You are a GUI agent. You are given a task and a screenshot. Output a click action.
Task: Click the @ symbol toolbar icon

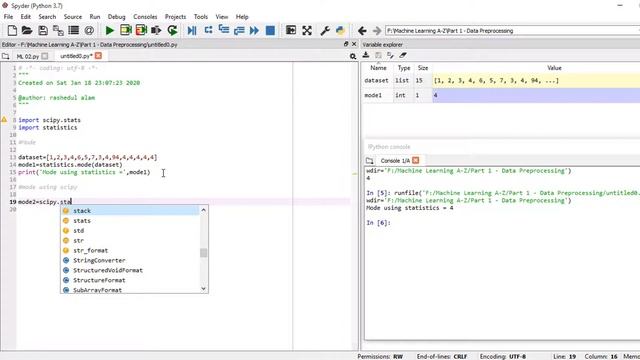tap(89, 31)
